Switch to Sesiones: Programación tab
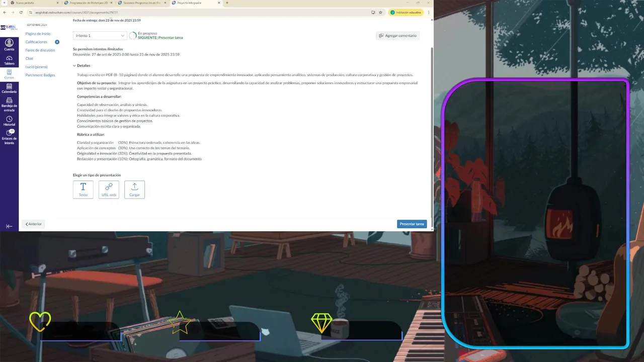644x362 pixels. coord(142,3)
